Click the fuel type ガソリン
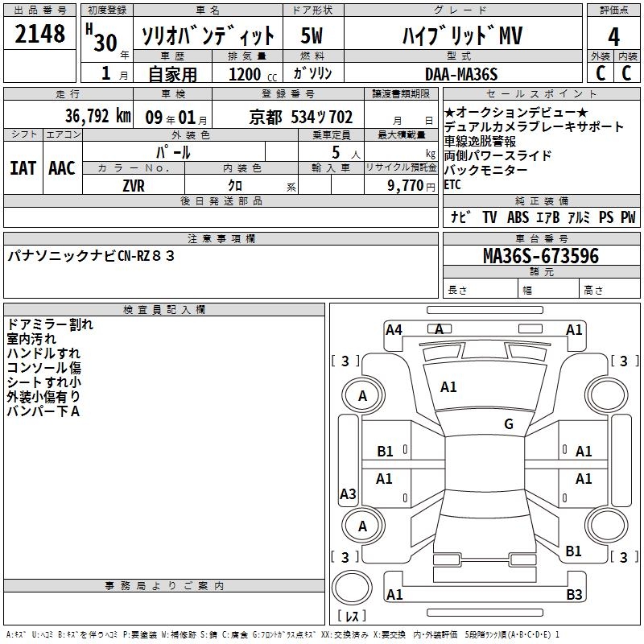This screenshot has height=644, width=644. [x=312, y=73]
